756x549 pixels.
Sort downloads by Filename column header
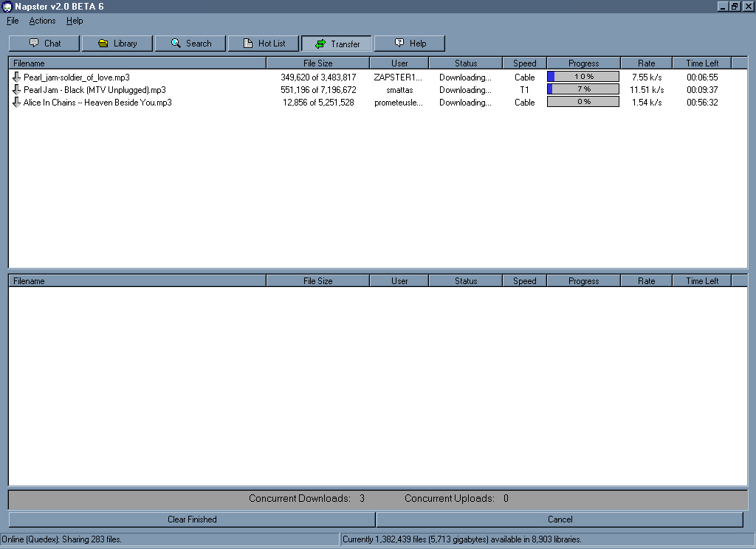(x=137, y=63)
